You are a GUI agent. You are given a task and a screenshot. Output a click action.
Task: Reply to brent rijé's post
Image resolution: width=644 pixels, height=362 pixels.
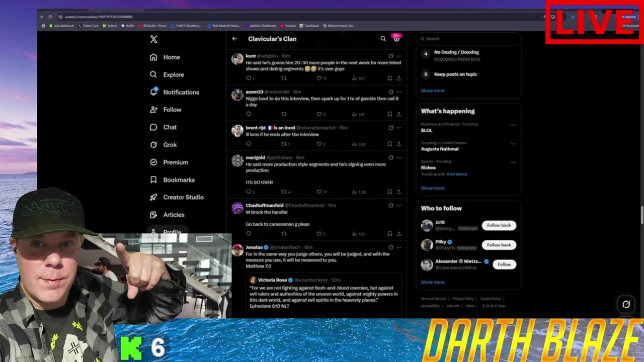coord(249,144)
